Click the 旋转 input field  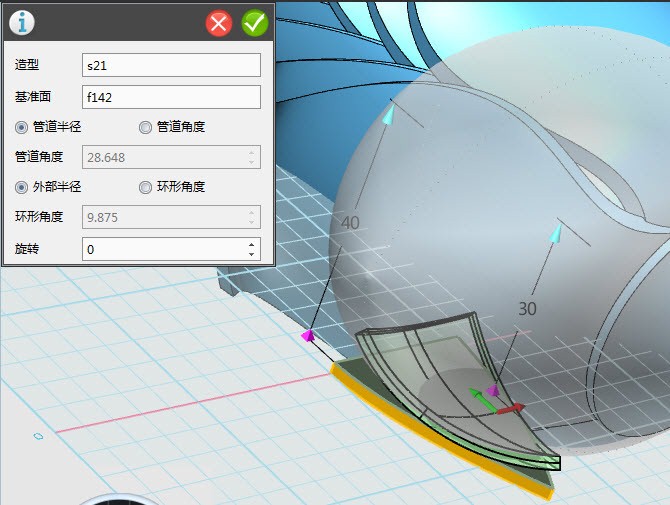pos(161,248)
